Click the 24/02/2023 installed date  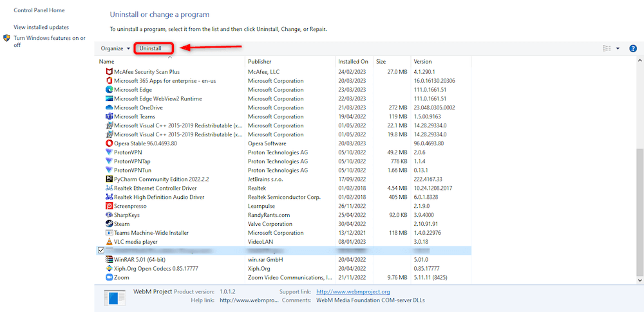(x=352, y=72)
